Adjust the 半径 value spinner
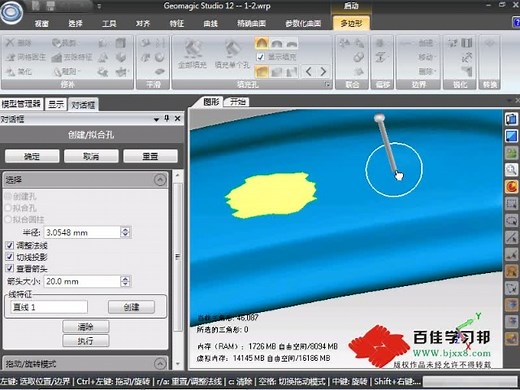The height and width of the screenshot is (390, 520). pos(125,232)
